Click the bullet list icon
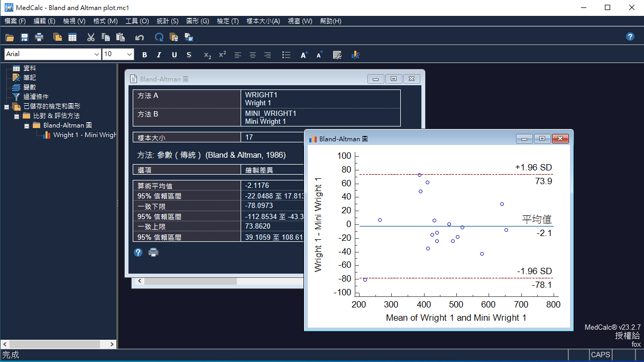The image size is (644, 362). pos(286,55)
